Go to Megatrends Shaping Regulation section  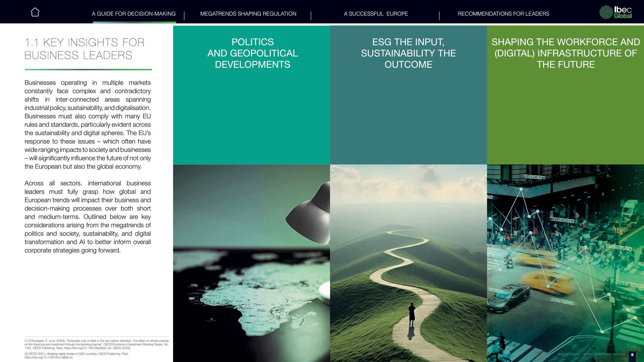(x=248, y=14)
